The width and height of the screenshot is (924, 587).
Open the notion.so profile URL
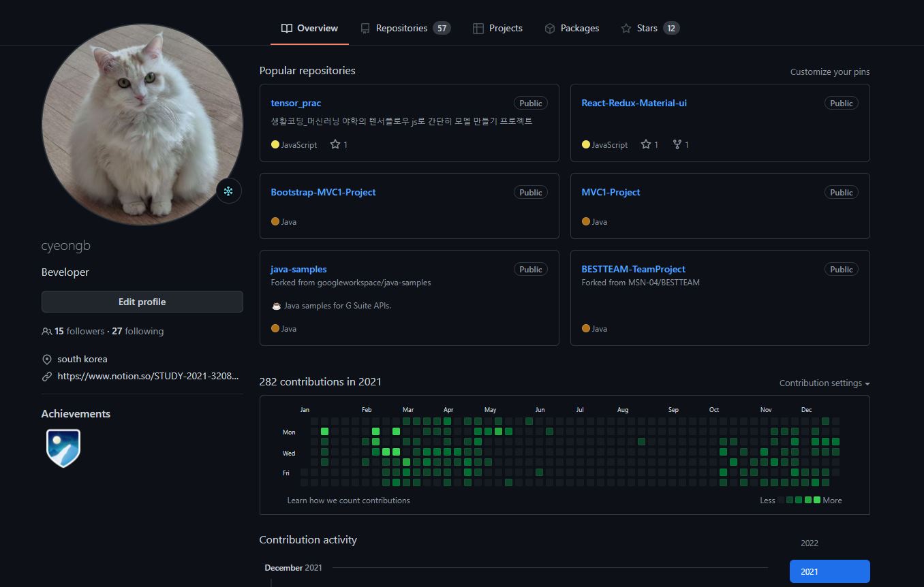(149, 376)
